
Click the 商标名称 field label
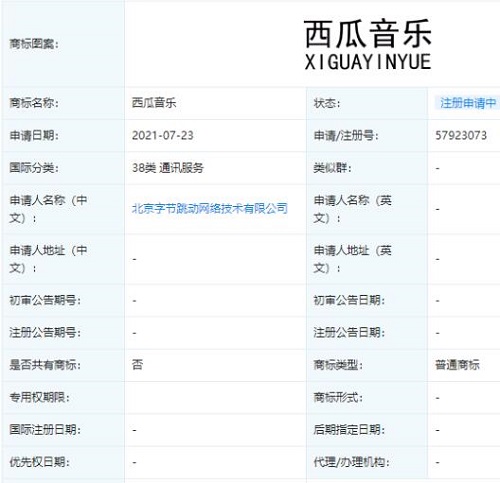click(34, 103)
